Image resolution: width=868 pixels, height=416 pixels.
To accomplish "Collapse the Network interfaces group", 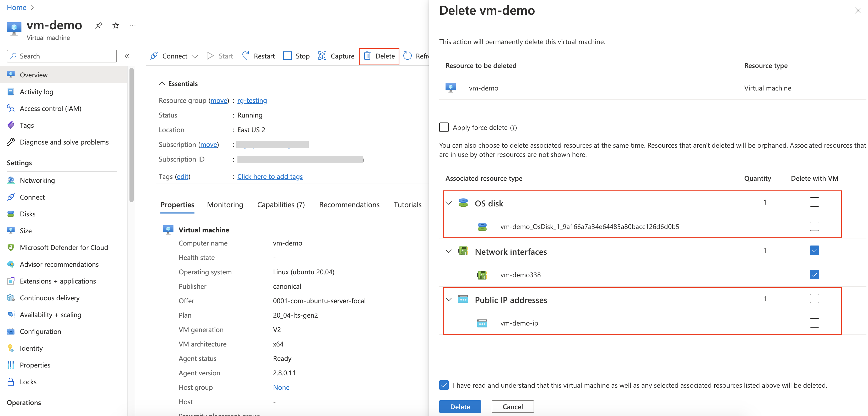I will [448, 251].
